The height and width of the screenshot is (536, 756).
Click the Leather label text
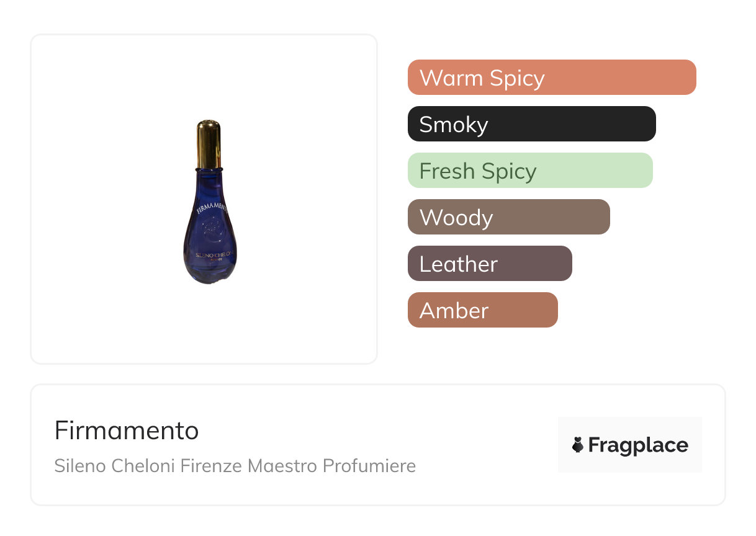459,264
